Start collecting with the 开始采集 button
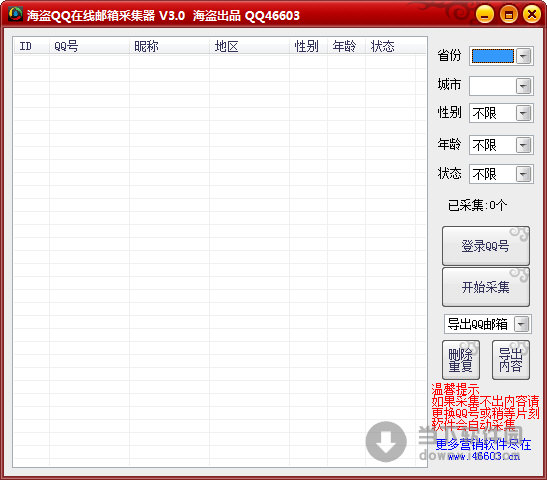 point(486,287)
